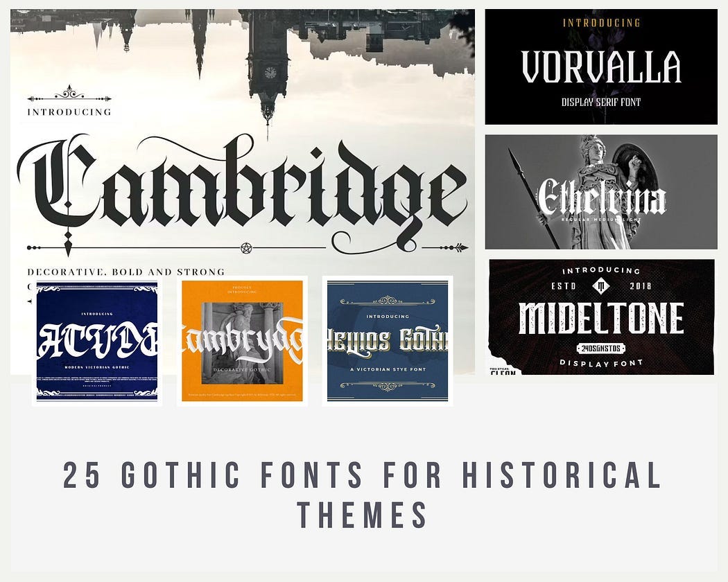
Task: Click the Cambrydge decorative gothic thumbnail
Action: coord(243,341)
